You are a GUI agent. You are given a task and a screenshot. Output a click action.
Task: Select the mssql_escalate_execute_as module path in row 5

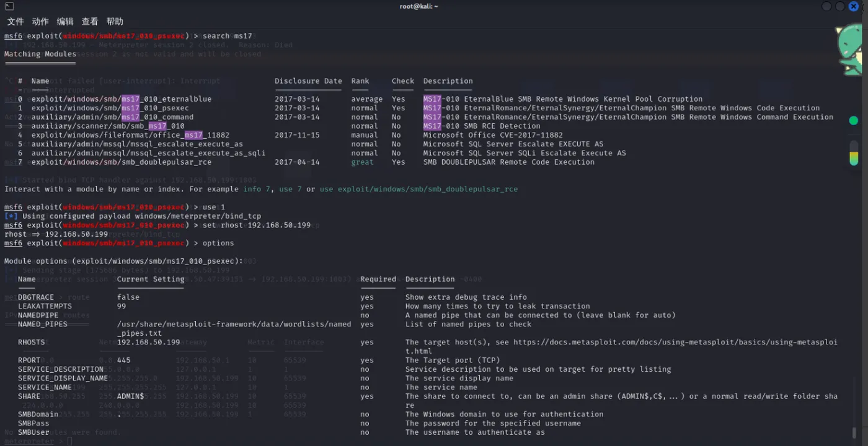click(137, 144)
